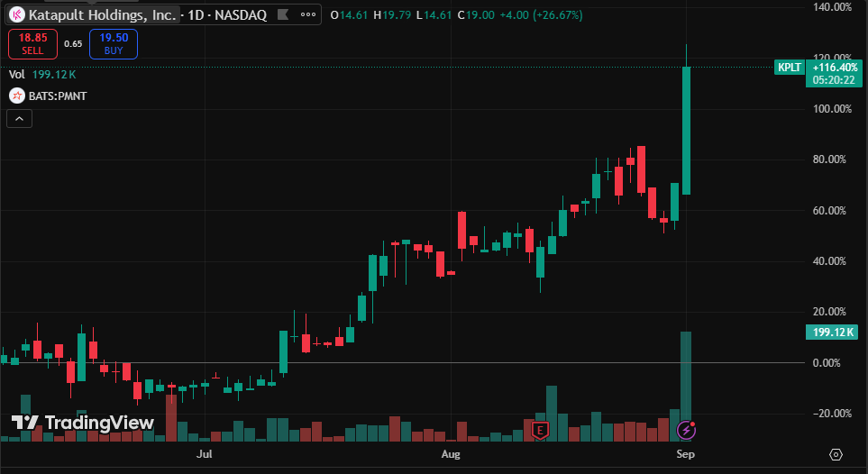Open the three-dots more menu in legend
Image resolution: width=868 pixels, height=474 pixels.
click(x=308, y=15)
